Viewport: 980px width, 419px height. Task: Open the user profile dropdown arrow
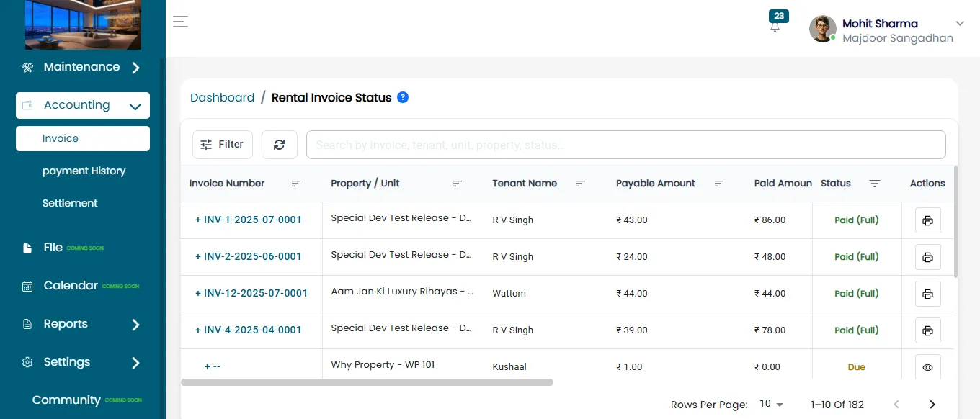tap(960, 24)
